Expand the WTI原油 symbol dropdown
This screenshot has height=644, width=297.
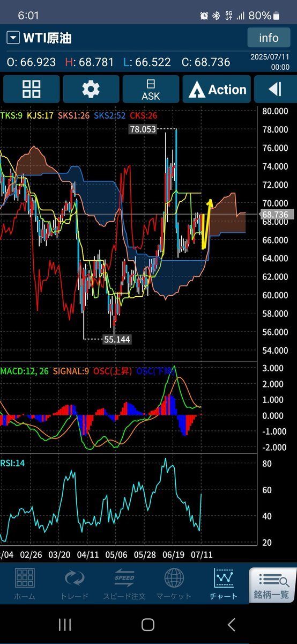pos(13,38)
